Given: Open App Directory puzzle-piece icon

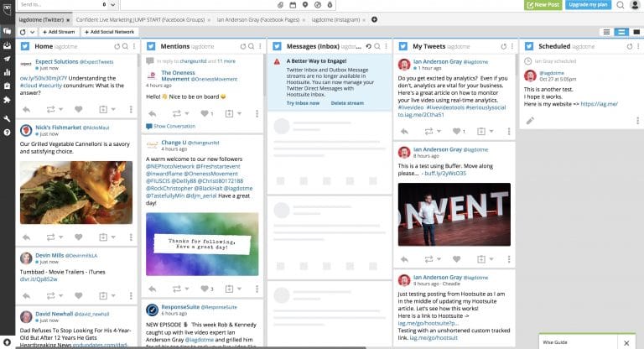Looking at the screenshot, I should point(7,100).
